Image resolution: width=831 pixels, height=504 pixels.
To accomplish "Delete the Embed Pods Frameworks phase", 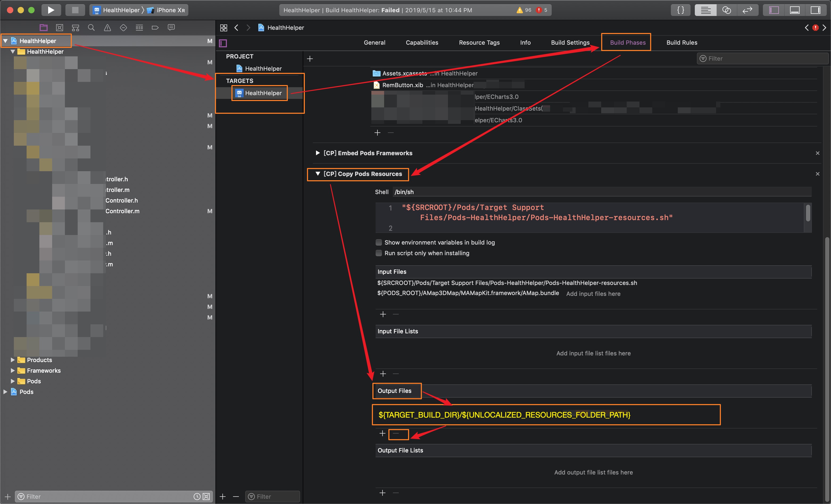I will tap(817, 153).
